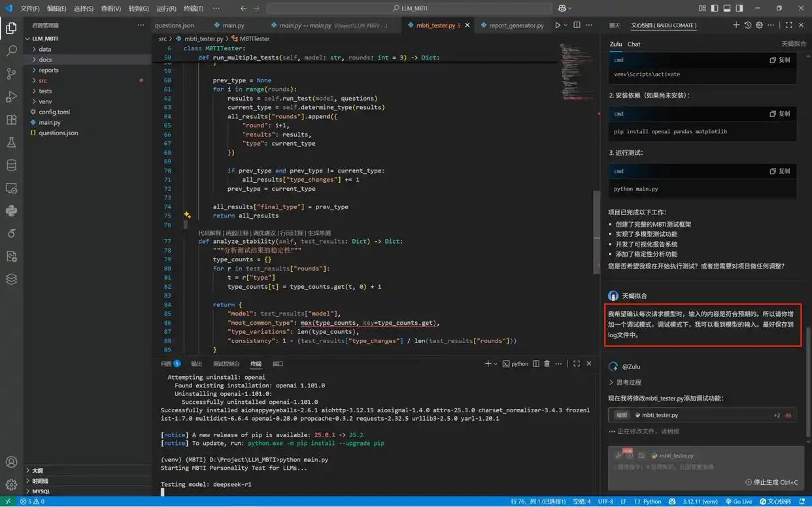This screenshot has height=507, width=812.
Task: Select Python interpreter 3.12.11 (venv) in status bar
Action: point(701,502)
